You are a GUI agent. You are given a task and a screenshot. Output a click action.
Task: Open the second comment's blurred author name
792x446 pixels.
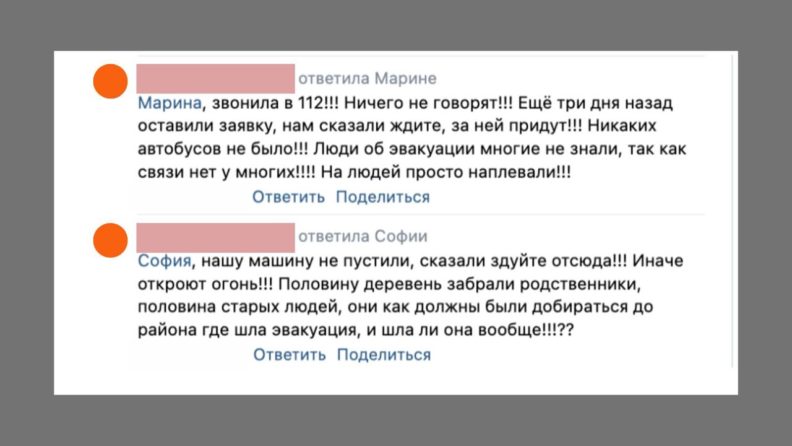(x=214, y=237)
